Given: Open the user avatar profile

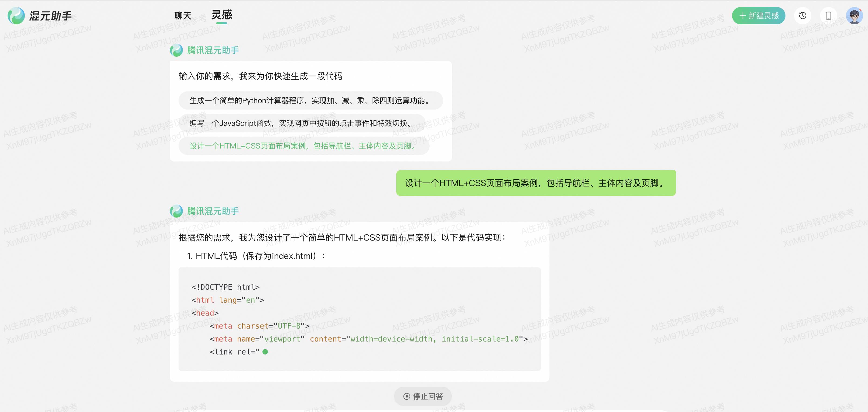Looking at the screenshot, I should tap(854, 15).
